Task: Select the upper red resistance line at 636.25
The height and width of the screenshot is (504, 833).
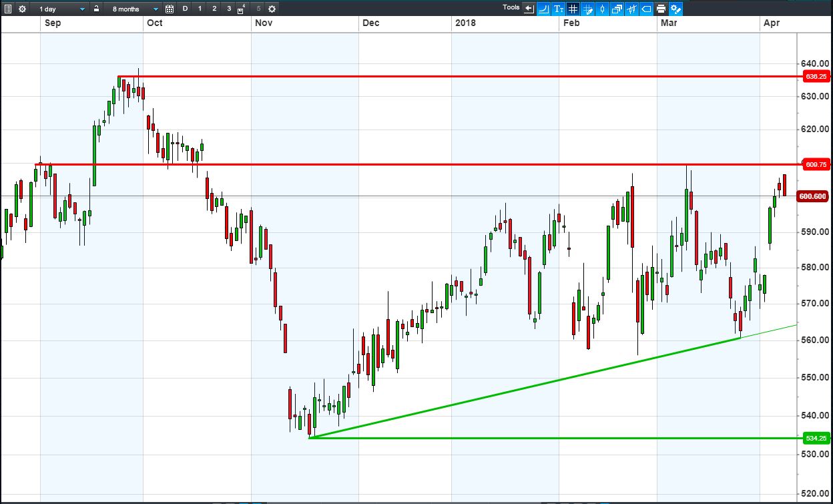Action: [461, 77]
